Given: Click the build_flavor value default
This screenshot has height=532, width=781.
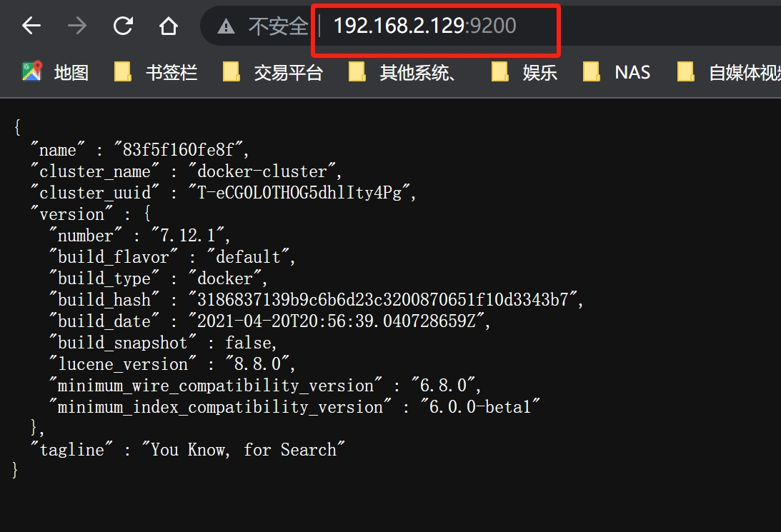Looking at the screenshot, I should [x=248, y=257].
